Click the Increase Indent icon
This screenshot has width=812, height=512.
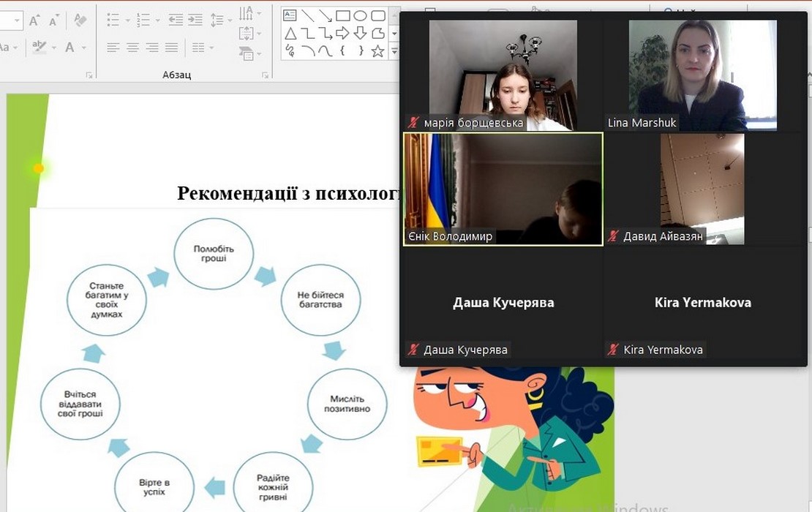(195, 20)
